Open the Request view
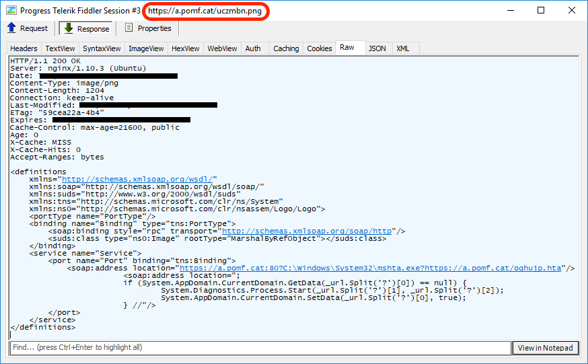 [28, 28]
